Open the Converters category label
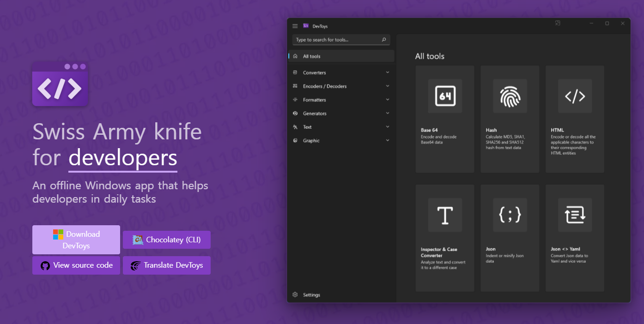The width and height of the screenshot is (644, 324). 314,73
